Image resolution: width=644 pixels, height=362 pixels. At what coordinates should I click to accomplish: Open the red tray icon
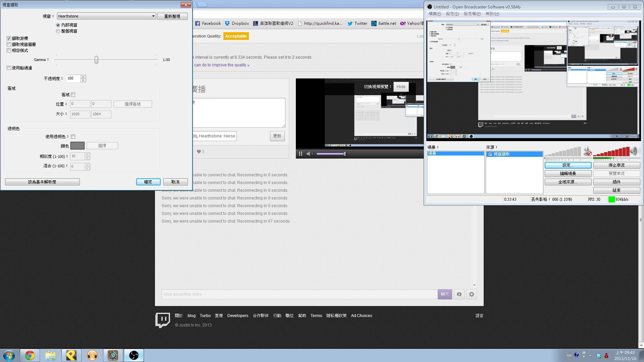click(x=606, y=356)
